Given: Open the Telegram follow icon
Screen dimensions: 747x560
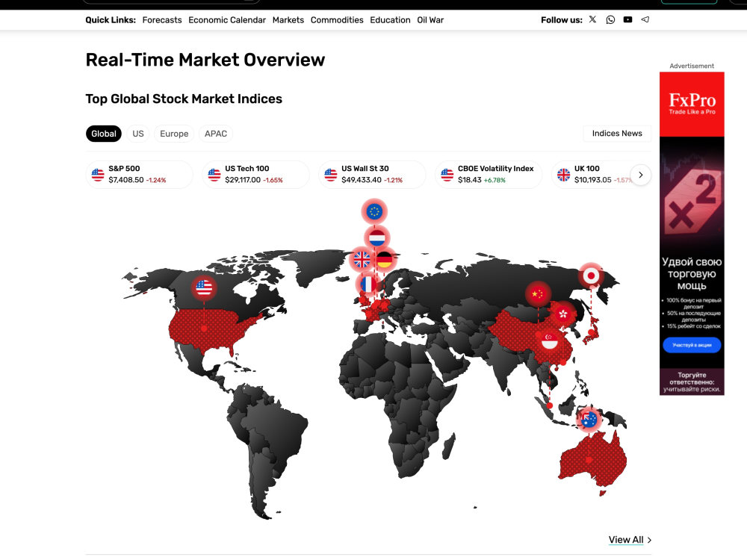Looking at the screenshot, I should (645, 19).
